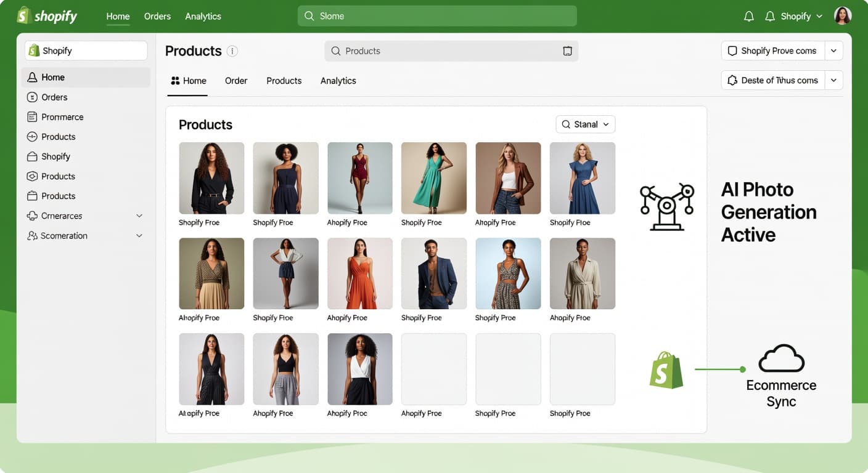Click the Scomeration people icon in sidebar

tap(33, 236)
